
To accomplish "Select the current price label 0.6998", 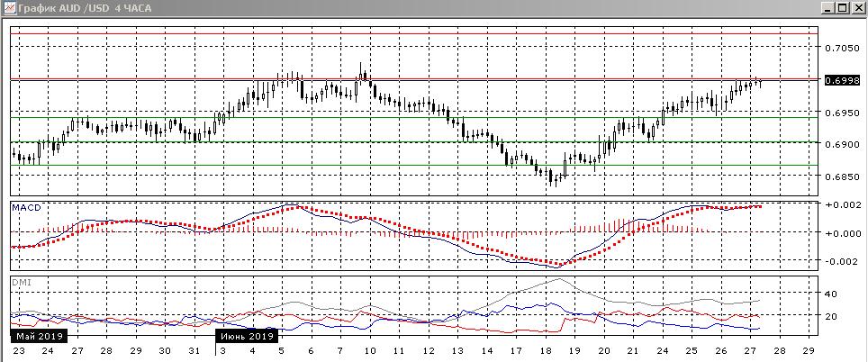I will [x=842, y=80].
